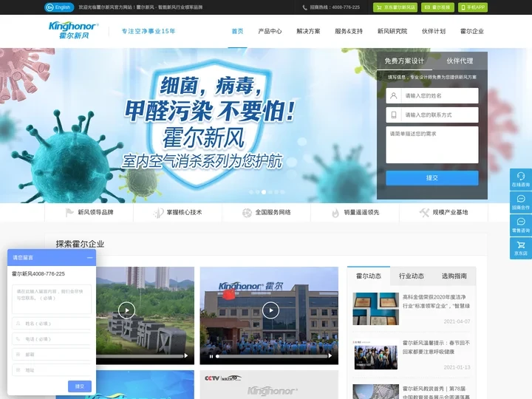Open the 新风研究院 menu
The width and height of the screenshot is (532, 399).
click(x=392, y=31)
